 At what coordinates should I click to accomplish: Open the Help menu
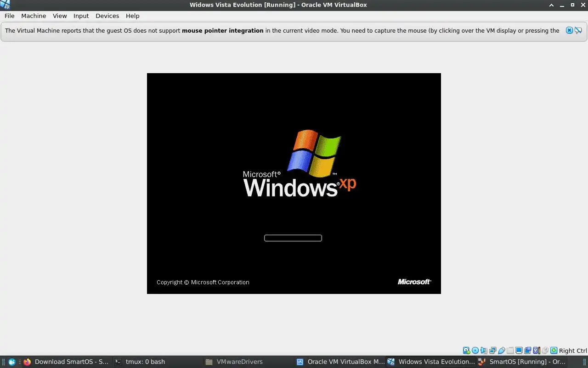132,16
